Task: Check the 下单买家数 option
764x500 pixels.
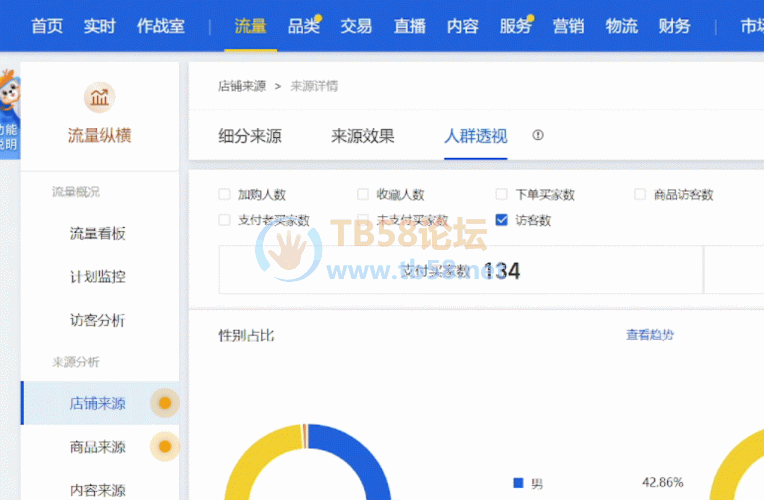Action: (x=502, y=195)
